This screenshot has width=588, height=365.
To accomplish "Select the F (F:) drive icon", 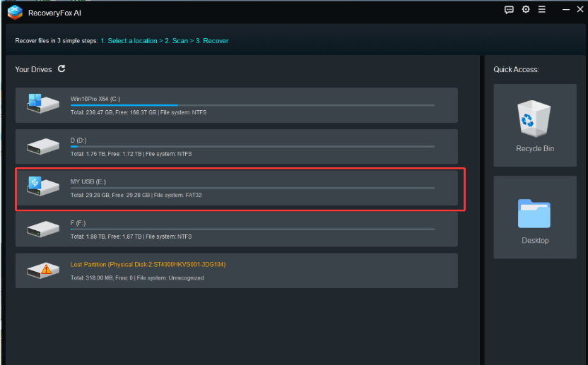I will [x=42, y=229].
